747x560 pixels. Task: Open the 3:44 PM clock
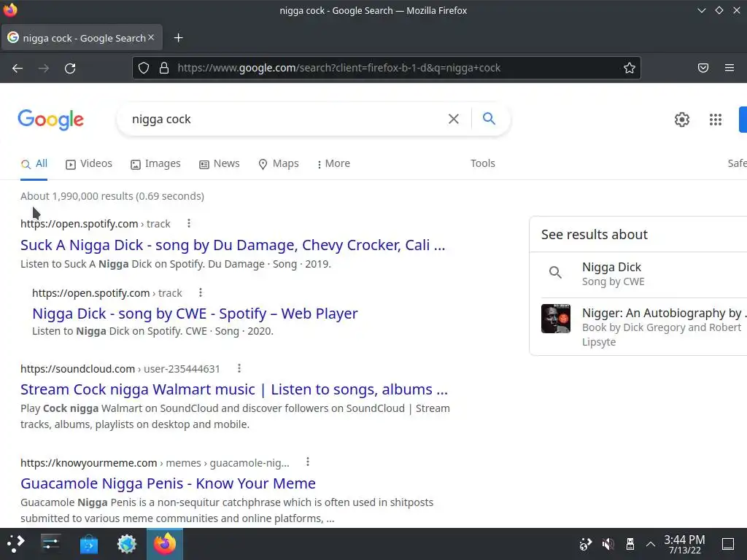point(684,544)
